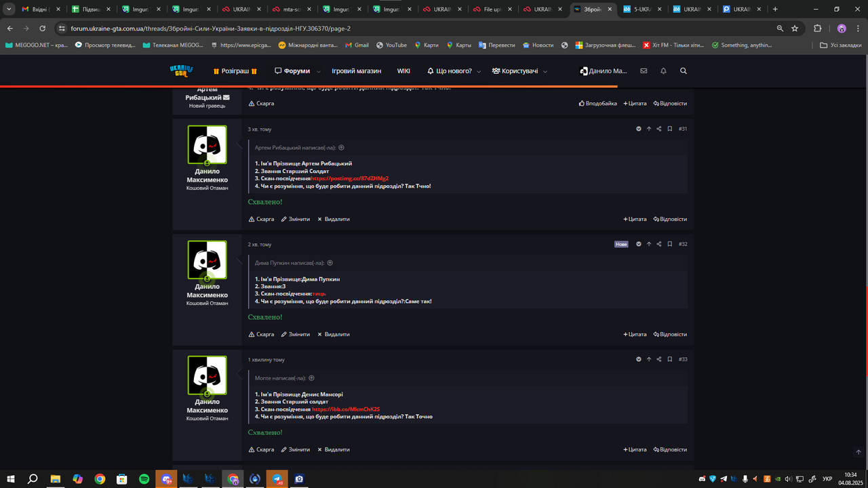Click Видалити under post #31
The image size is (868, 488).
(x=333, y=219)
